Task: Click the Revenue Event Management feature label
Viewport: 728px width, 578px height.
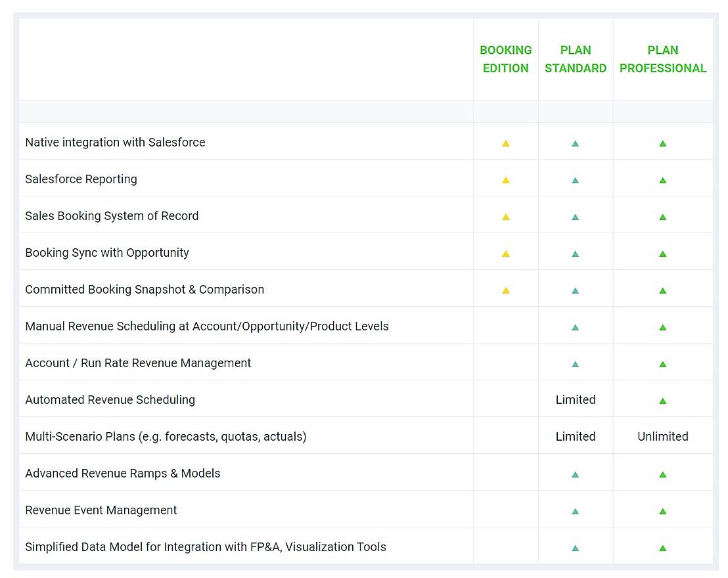Action: click(101, 510)
